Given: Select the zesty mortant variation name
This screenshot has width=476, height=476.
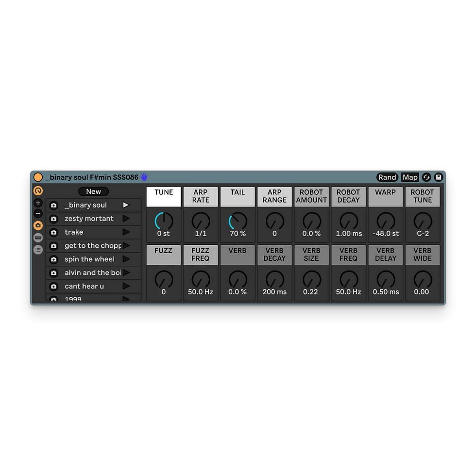Looking at the screenshot, I should [x=89, y=219].
